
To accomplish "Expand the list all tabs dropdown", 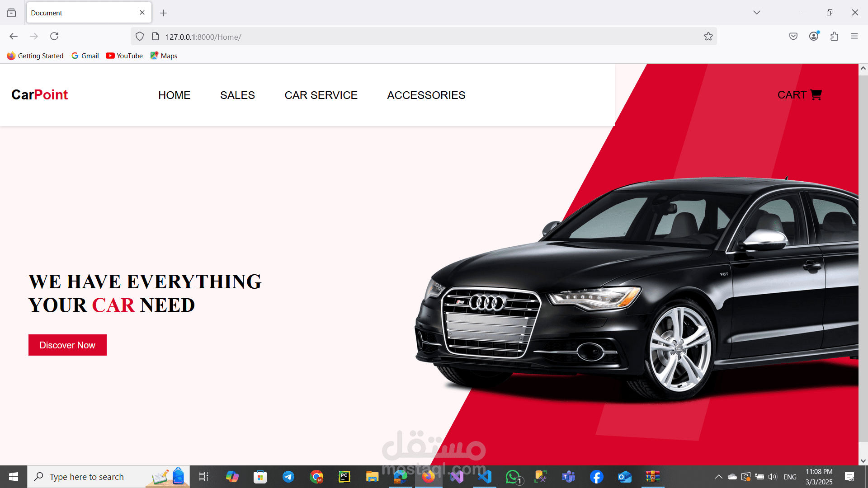I will (756, 13).
